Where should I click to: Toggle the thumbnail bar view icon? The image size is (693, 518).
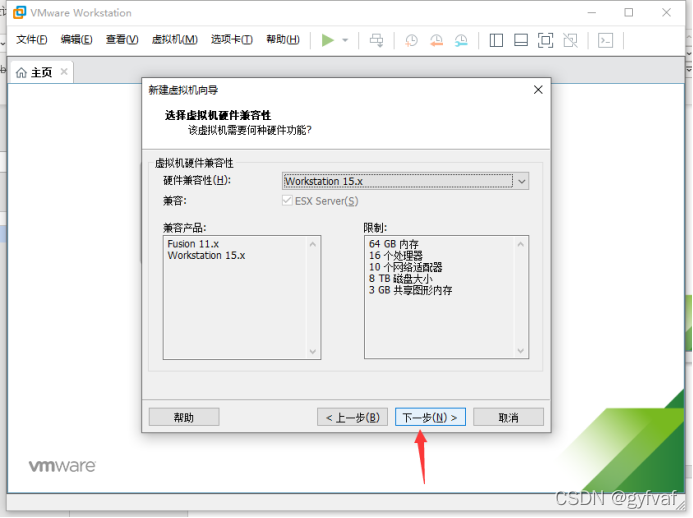click(521, 40)
